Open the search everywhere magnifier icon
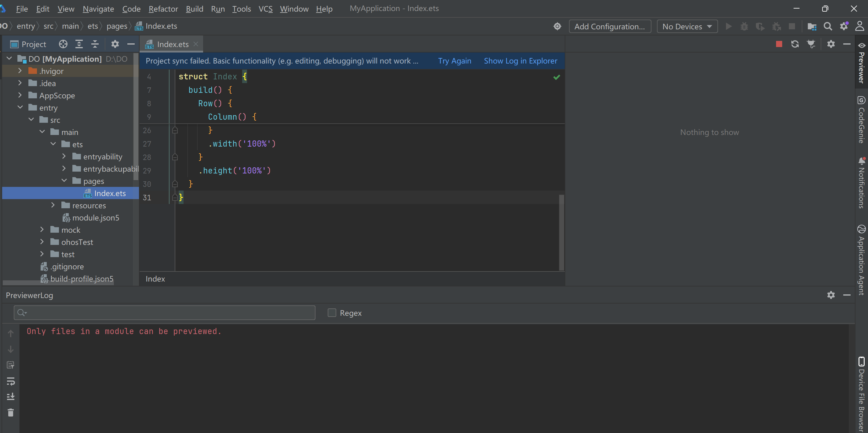868x433 pixels. [828, 26]
